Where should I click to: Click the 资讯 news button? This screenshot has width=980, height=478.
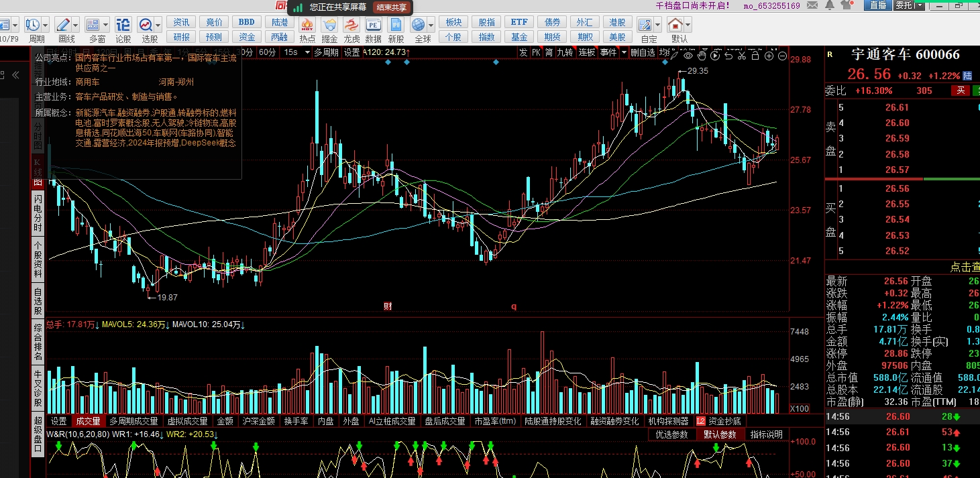click(x=181, y=22)
